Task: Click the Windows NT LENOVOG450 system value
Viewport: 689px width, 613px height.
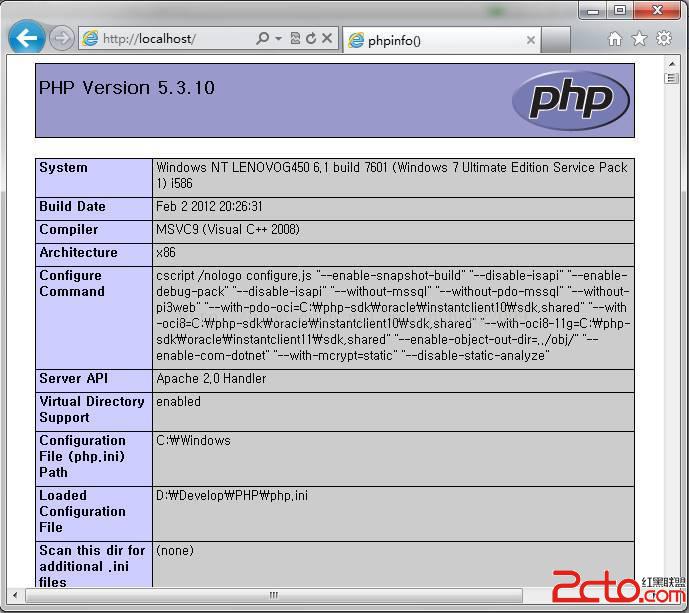Action: tap(392, 175)
